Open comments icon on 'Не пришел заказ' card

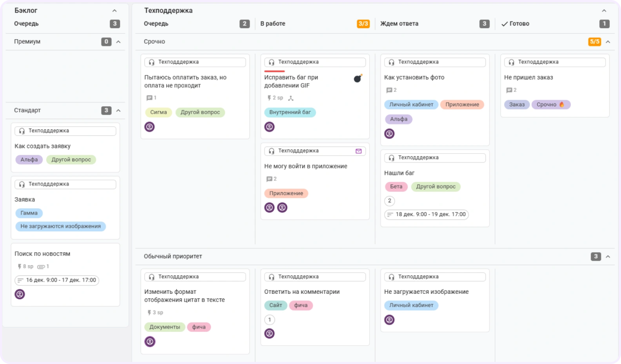coord(509,90)
